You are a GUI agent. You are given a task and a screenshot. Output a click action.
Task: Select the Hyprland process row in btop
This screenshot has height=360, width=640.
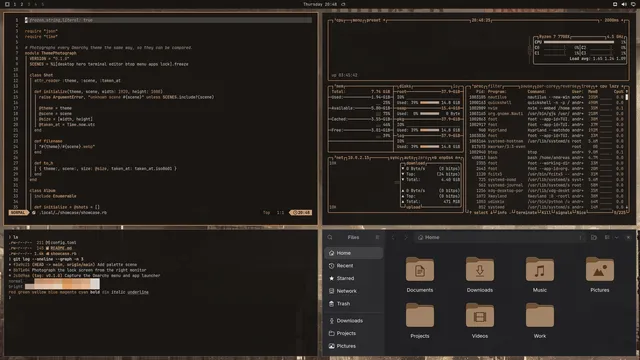coord(547,130)
